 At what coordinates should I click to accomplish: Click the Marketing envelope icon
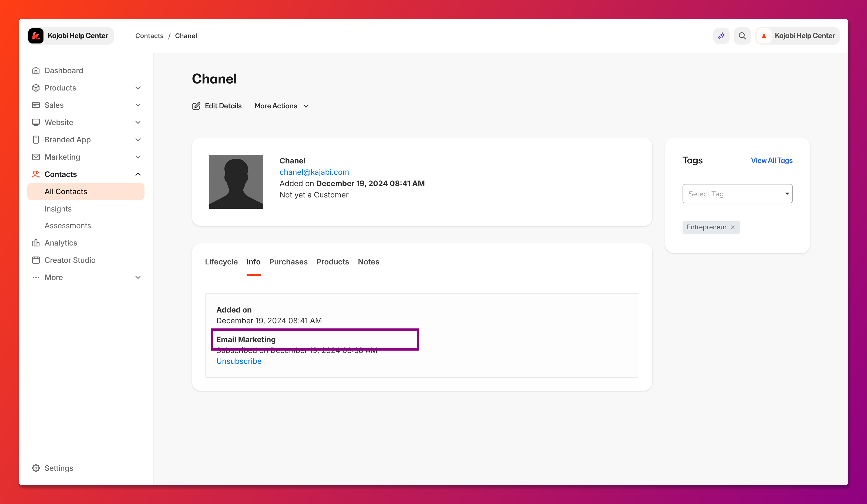point(36,157)
